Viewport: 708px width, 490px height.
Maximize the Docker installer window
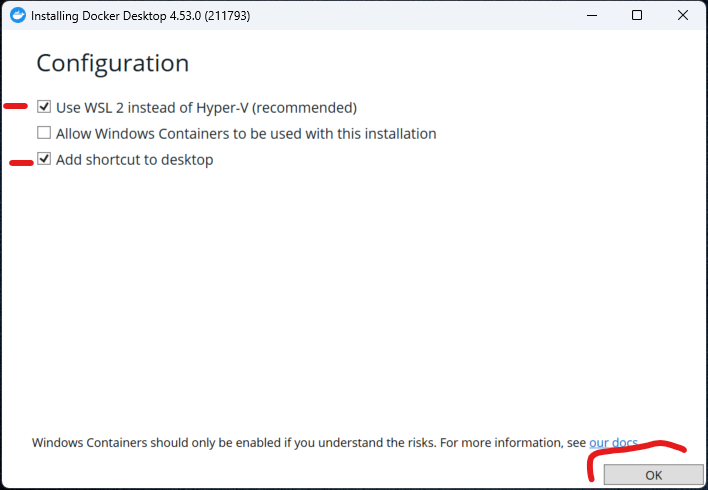(x=637, y=15)
